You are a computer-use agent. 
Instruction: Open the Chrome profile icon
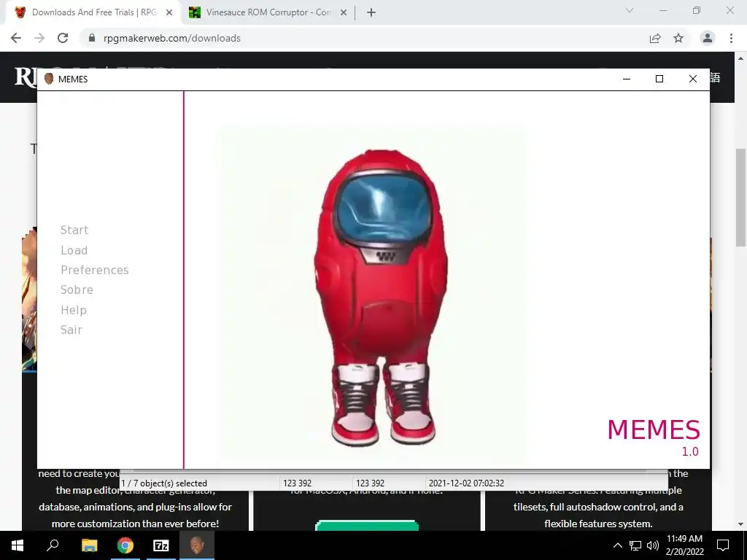click(708, 38)
